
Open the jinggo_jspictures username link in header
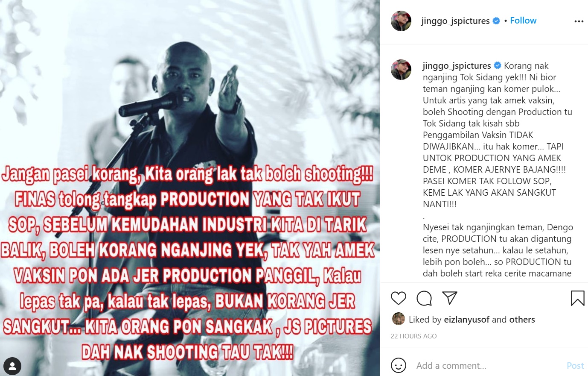pyautogui.click(x=455, y=21)
